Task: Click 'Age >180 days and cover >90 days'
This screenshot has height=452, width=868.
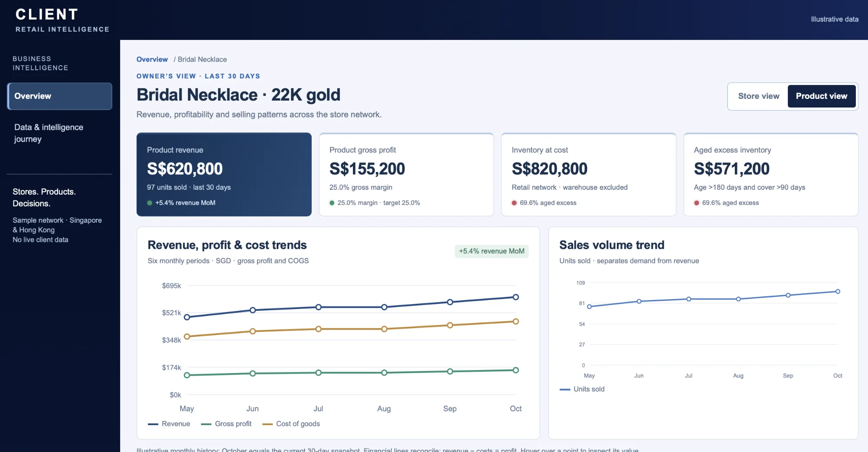Action: [749, 187]
